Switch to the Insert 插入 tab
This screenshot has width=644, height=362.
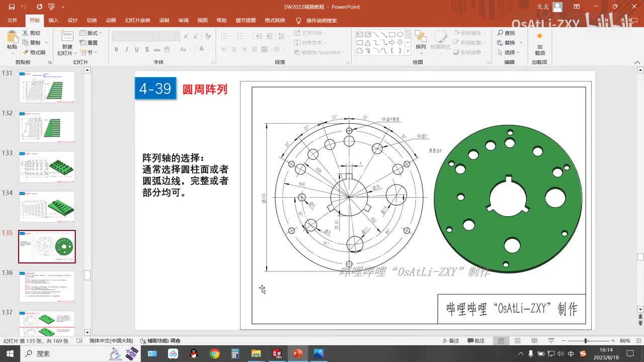(x=53, y=21)
